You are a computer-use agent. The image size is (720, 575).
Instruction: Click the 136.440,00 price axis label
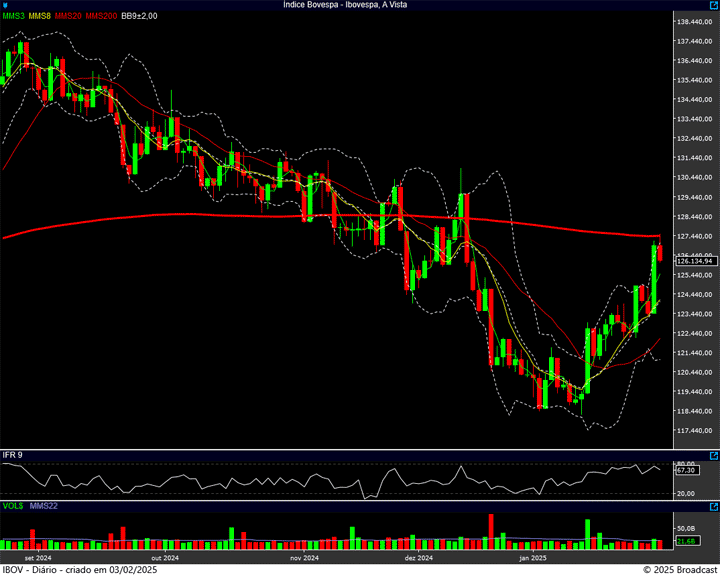coord(695,61)
